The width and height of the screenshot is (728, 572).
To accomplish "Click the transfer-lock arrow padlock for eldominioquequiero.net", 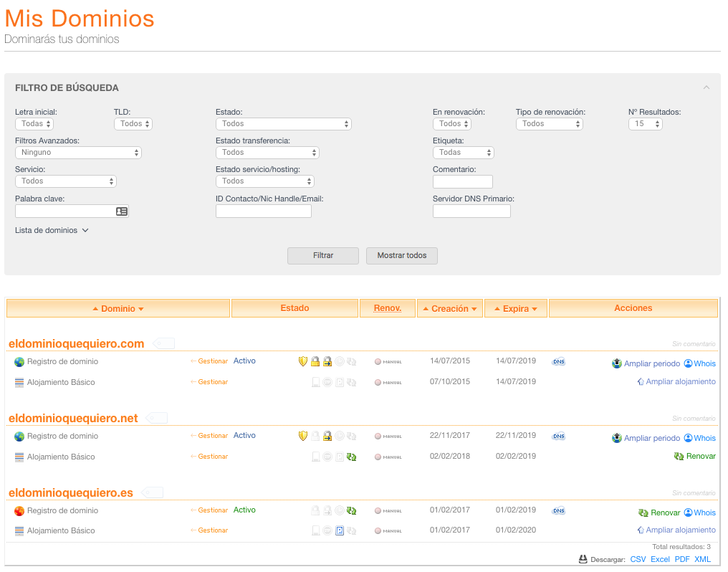I will tap(327, 436).
